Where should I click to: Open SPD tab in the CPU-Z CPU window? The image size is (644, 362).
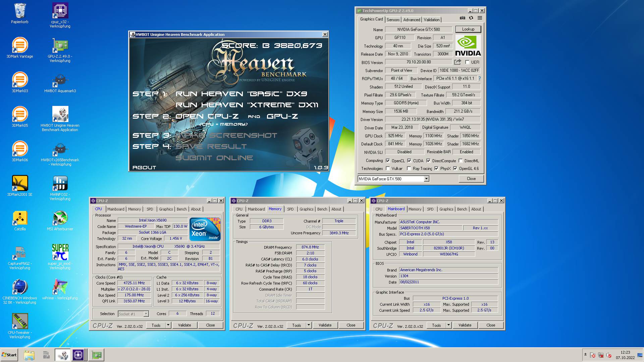pos(150,209)
